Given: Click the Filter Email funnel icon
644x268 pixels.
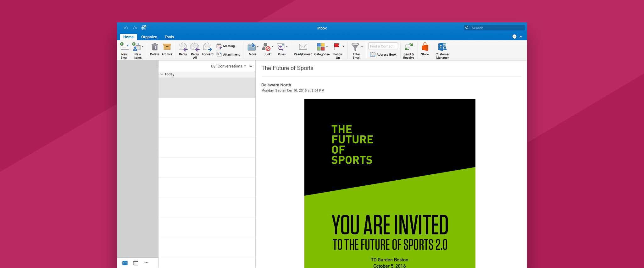Looking at the screenshot, I should pyautogui.click(x=355, y=47).
